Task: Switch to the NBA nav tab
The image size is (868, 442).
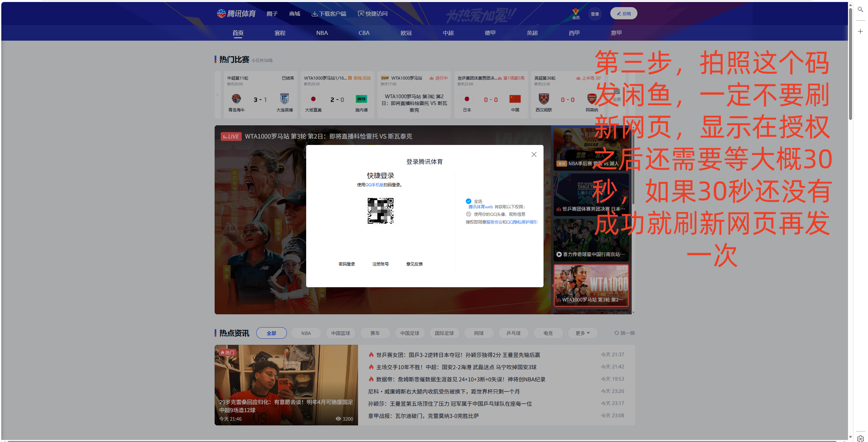Action: click(x=322, y=33)
